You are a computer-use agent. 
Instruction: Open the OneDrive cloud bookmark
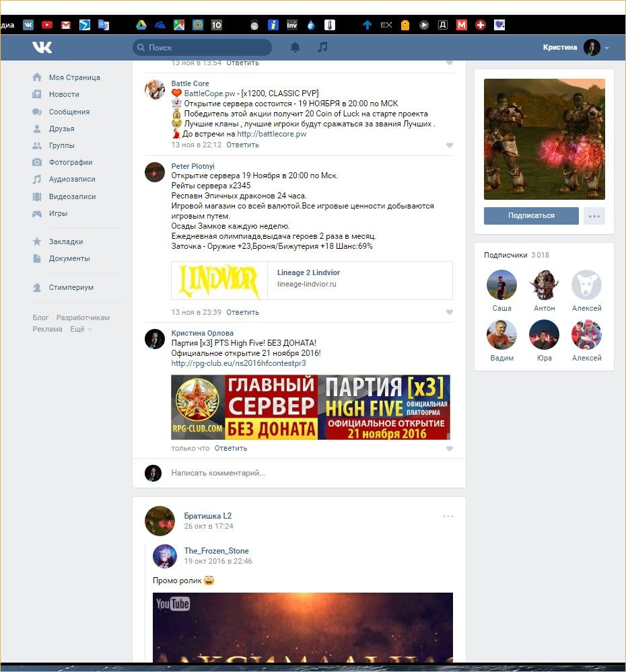click(160, 26)
